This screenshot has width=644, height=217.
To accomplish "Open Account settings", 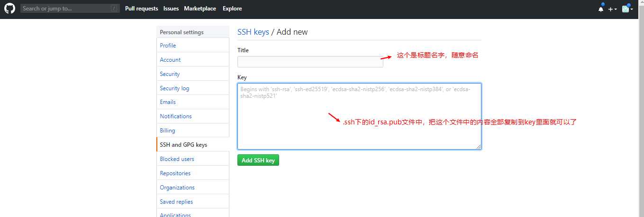I will 193,60.
